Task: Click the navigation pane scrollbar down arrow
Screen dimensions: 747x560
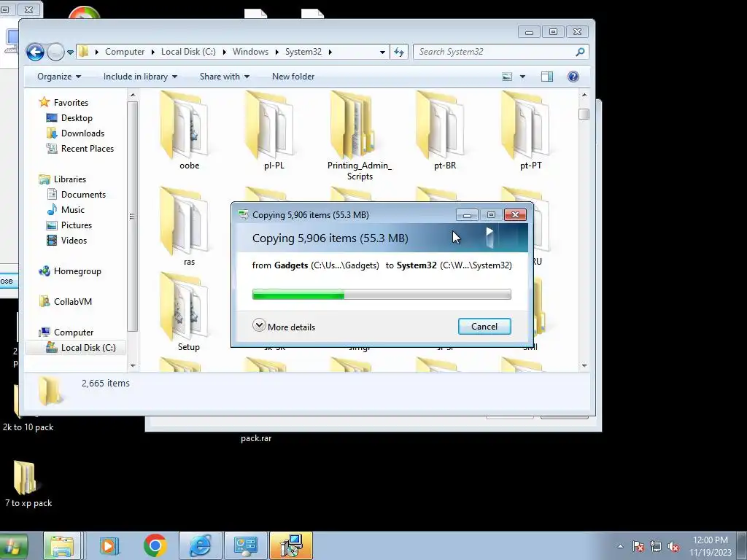Action: pyautogui.click(x=133, y=366)
